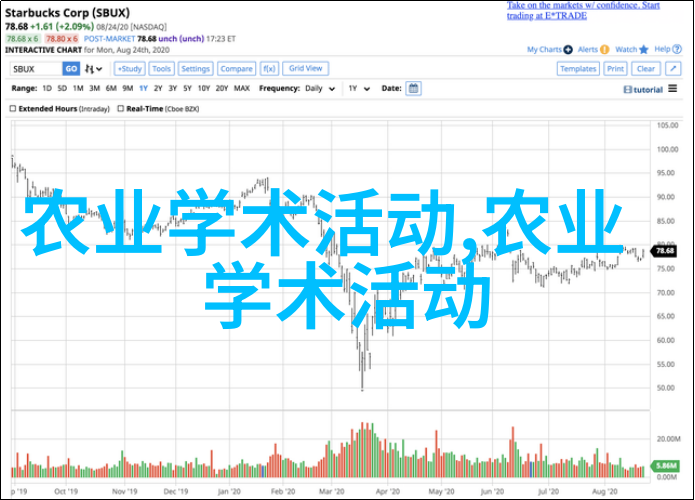
Task: Click the Watch star icon
Action: [x=644, y=49]
